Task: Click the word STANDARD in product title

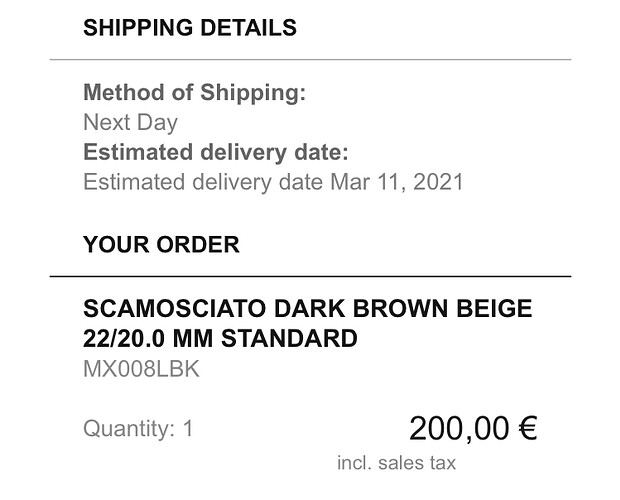Action: [x=289, y=339]
